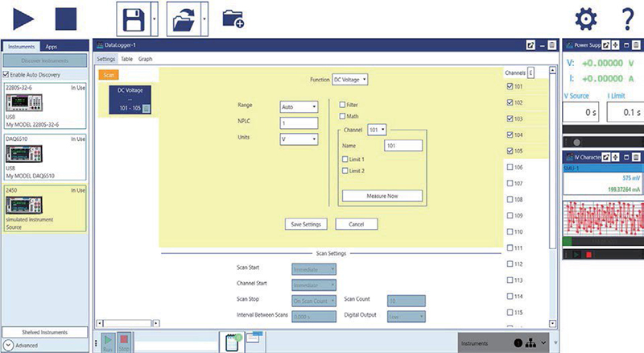Open the Settings tab in DataLogger

coord(106,59)
